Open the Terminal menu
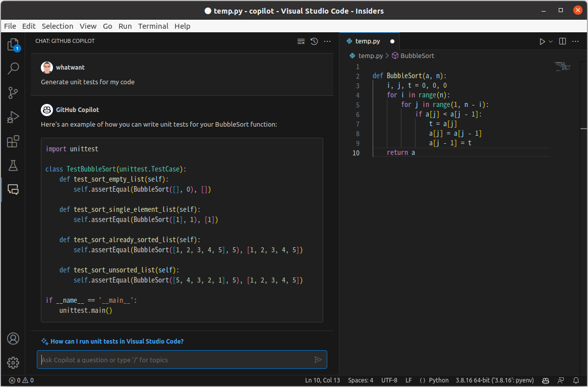The image size is (588, 387). (153, 26)
